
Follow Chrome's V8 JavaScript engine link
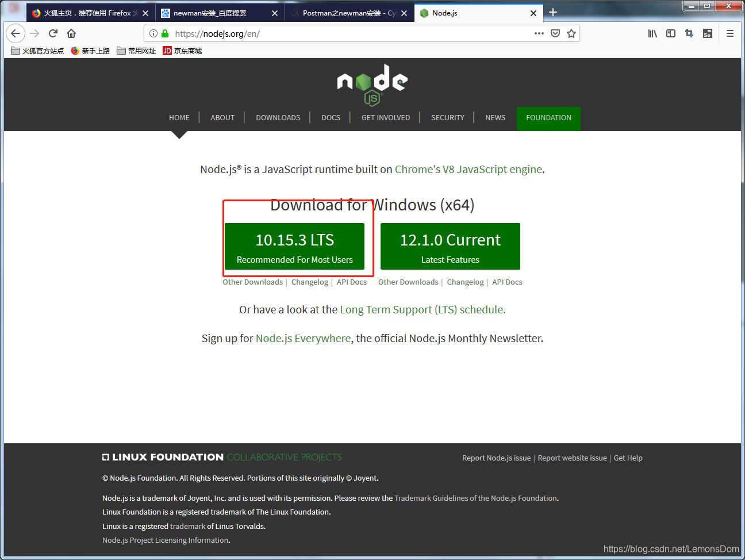click(x=468, y=170)
